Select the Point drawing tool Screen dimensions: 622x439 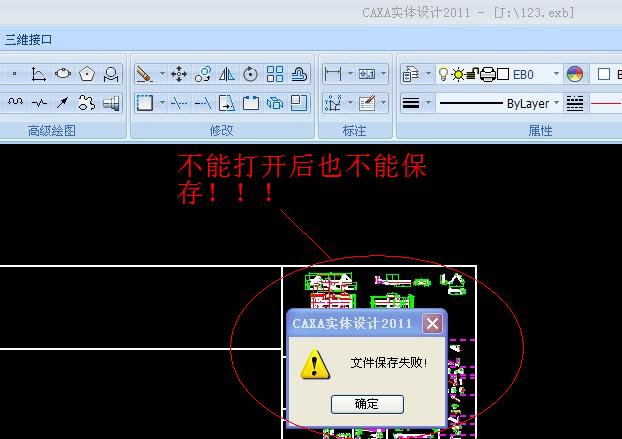click(15, 74)
